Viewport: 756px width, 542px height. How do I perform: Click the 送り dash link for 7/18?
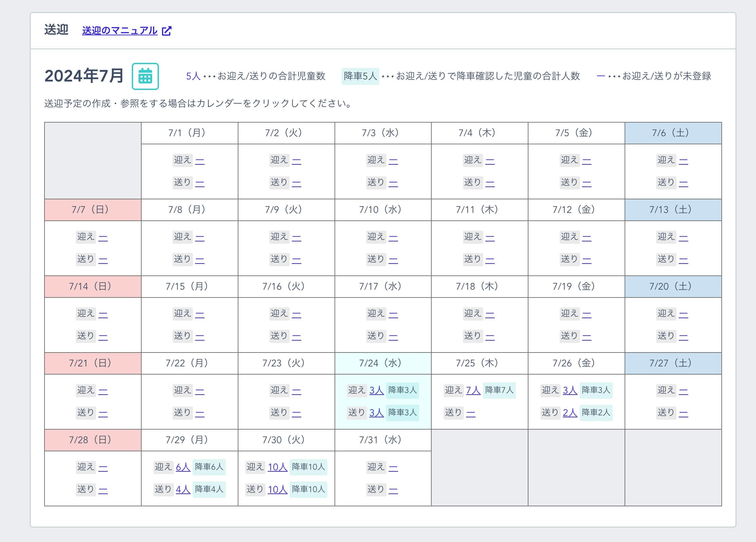pos(490,336)
